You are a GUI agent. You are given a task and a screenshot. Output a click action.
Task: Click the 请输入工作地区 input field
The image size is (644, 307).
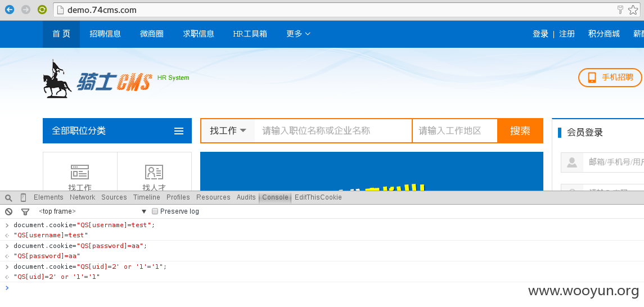click(x=455, y=131)
